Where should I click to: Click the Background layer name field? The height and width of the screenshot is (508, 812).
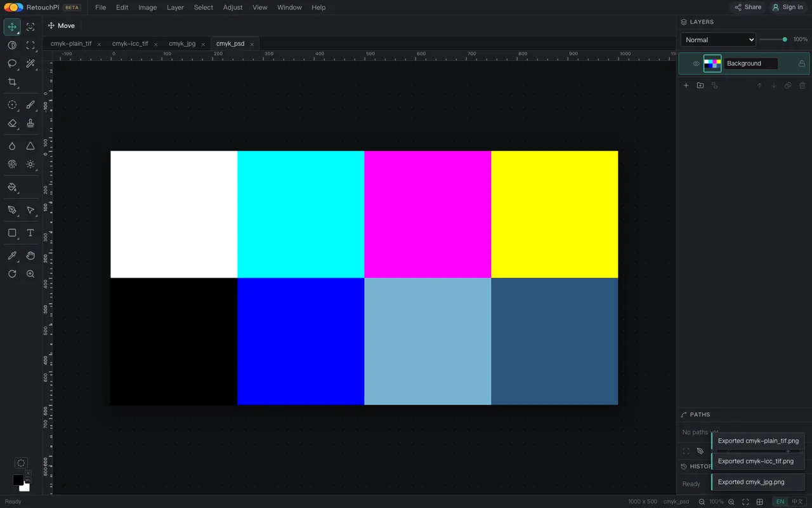pos(751,63)
